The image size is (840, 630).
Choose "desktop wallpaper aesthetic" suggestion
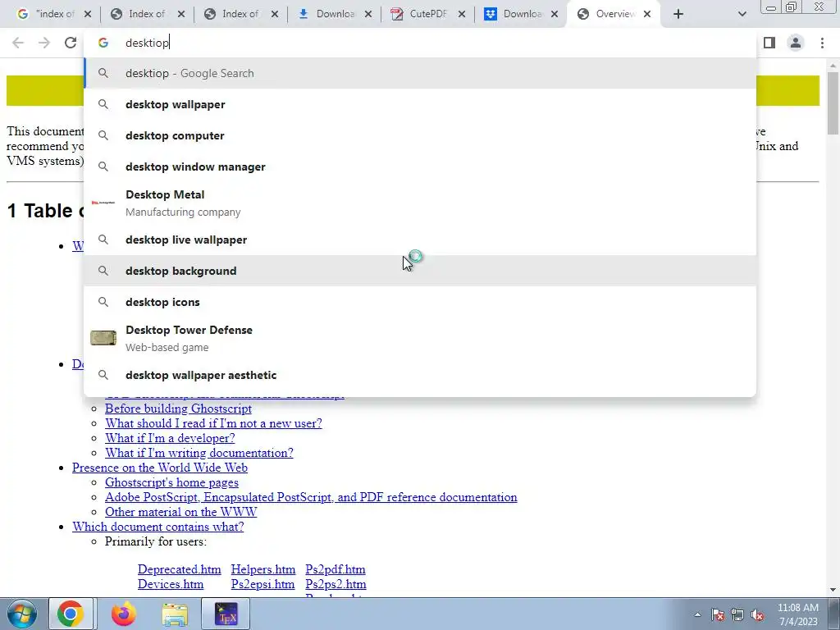tap(420, 375)
